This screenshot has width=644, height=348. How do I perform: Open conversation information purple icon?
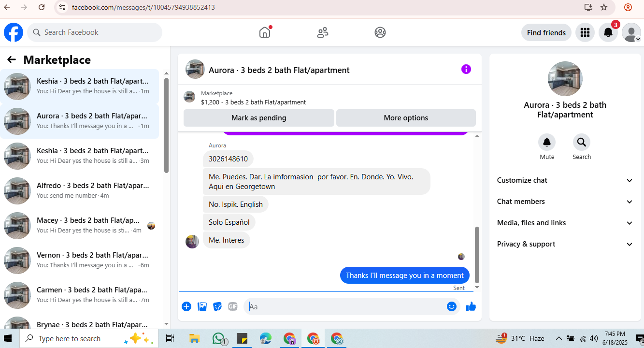[x=466, y=69]
